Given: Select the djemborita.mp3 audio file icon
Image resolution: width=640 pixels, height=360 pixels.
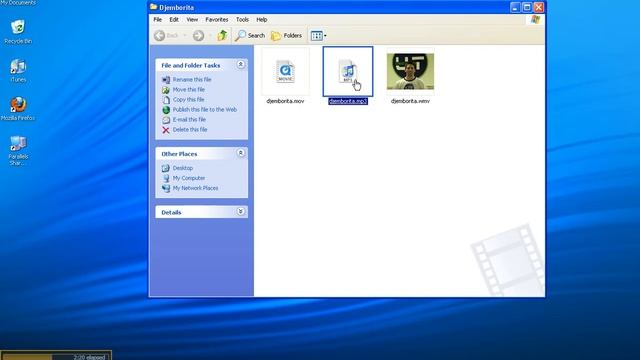Looking at the screenshot, I should tap(347, 71).
